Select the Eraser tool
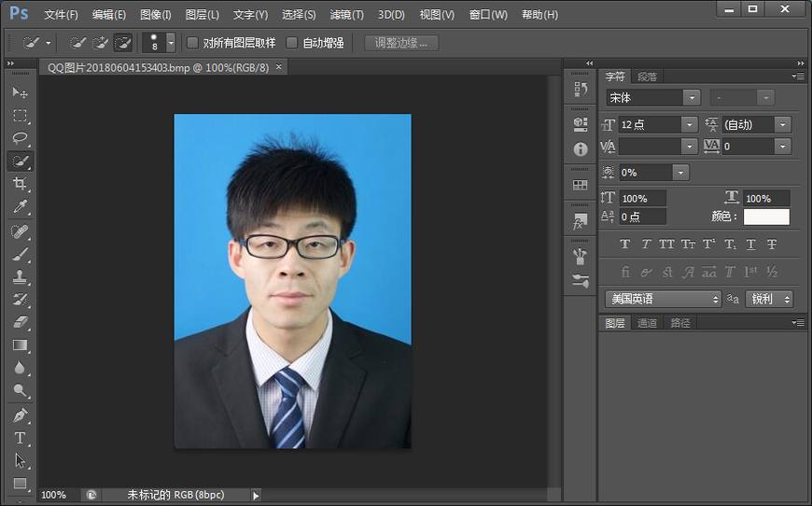Image resolution: width=812 pixels, height=506 pixels. pyautogui.click(x=20, y=322)
